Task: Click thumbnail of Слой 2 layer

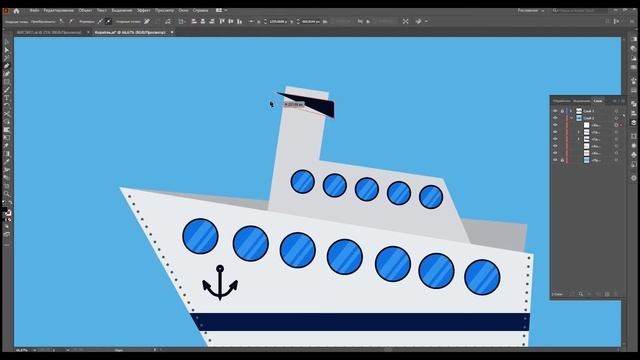Action: pyautogui.click(x=579, y=118)
